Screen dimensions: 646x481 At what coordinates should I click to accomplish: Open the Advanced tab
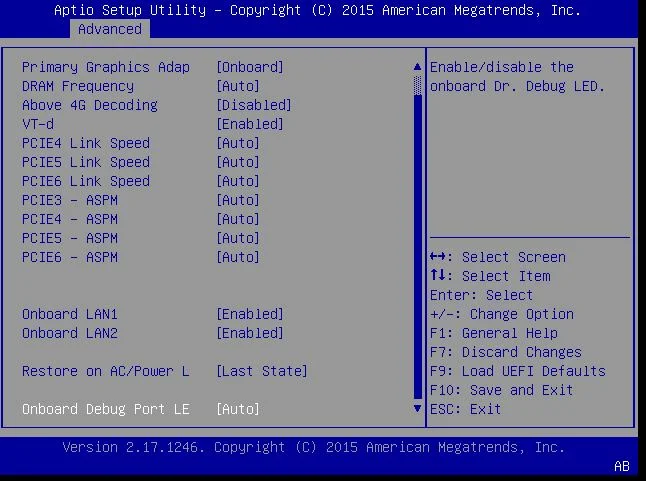pos(110,29)
